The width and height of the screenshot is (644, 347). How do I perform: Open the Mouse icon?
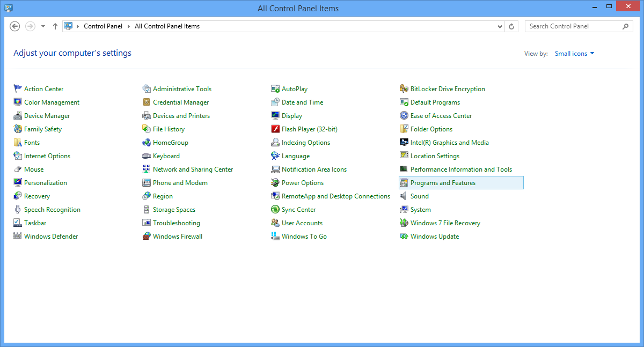click(x=18, y=169)
